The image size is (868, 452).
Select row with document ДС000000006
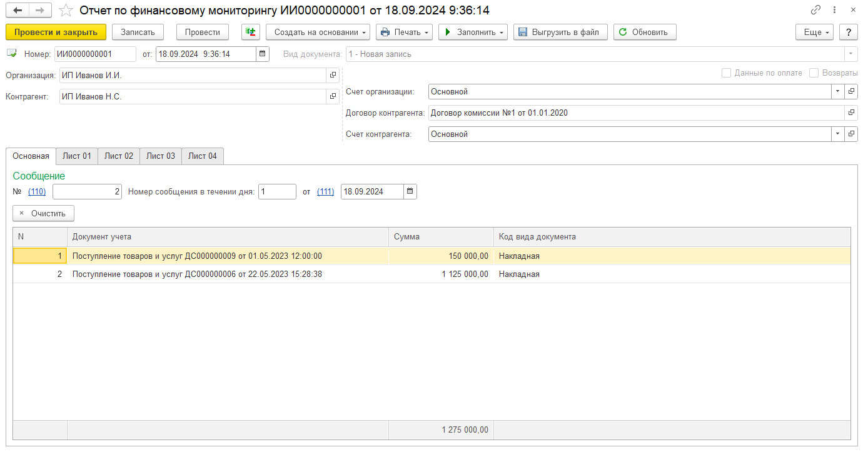431,274
